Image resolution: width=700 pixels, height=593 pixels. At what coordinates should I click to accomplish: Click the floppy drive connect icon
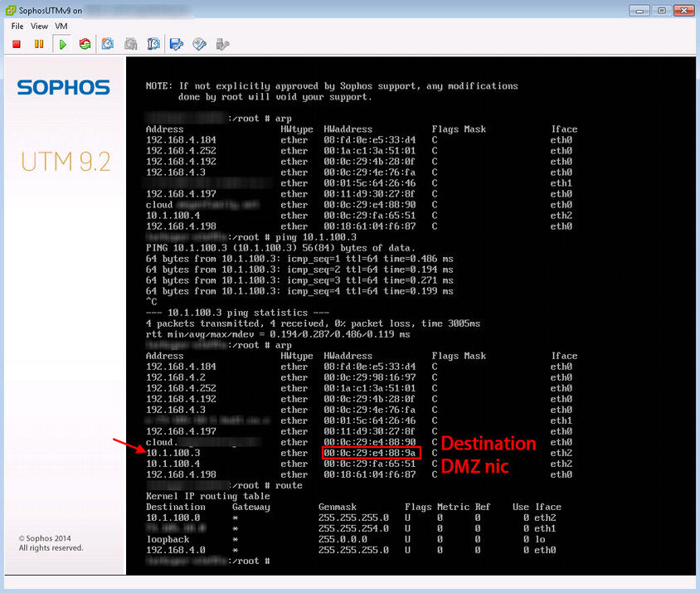(x=177, y=44)
